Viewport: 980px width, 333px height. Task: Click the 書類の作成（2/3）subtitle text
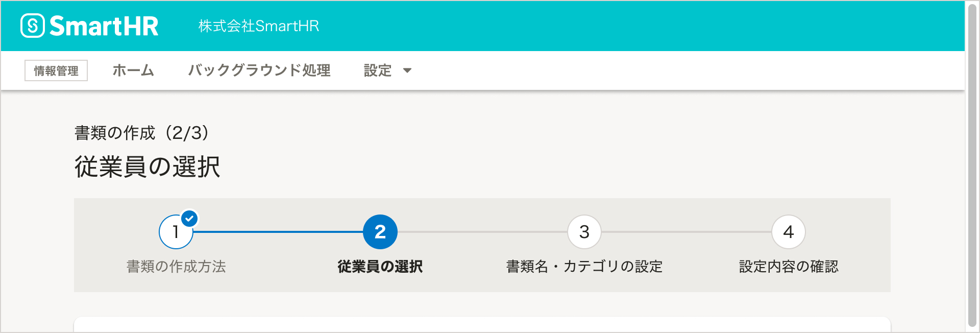point(142,133)
